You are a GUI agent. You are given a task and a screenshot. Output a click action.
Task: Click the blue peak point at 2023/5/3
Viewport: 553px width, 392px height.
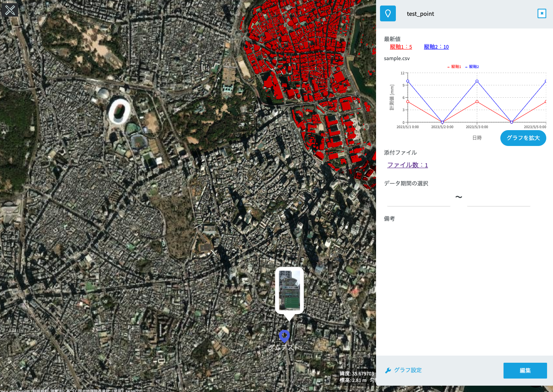[x=477, y=81]
